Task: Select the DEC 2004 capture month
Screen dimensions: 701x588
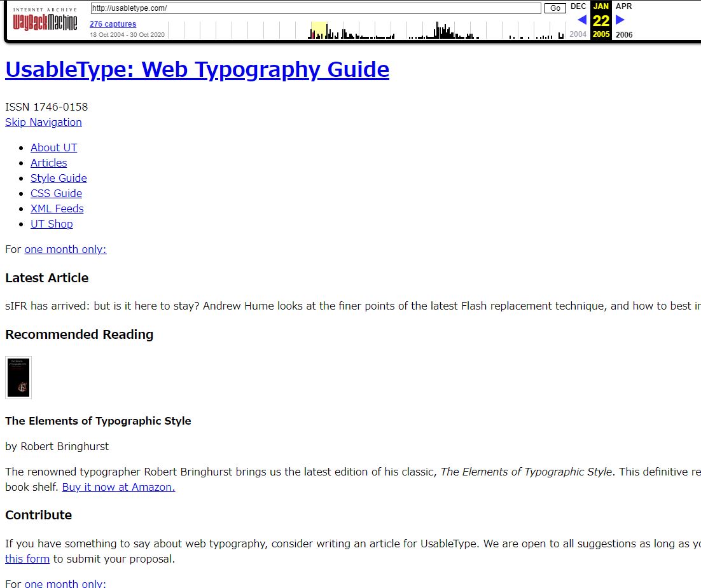Action: (x=578, y=6)
